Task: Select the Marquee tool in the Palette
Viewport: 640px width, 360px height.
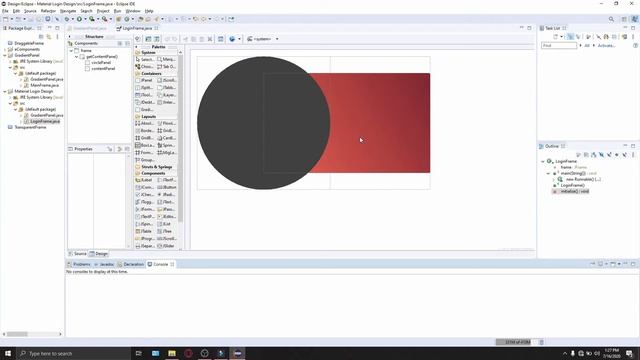Action: pyautogui.click(x=167, y=59)
